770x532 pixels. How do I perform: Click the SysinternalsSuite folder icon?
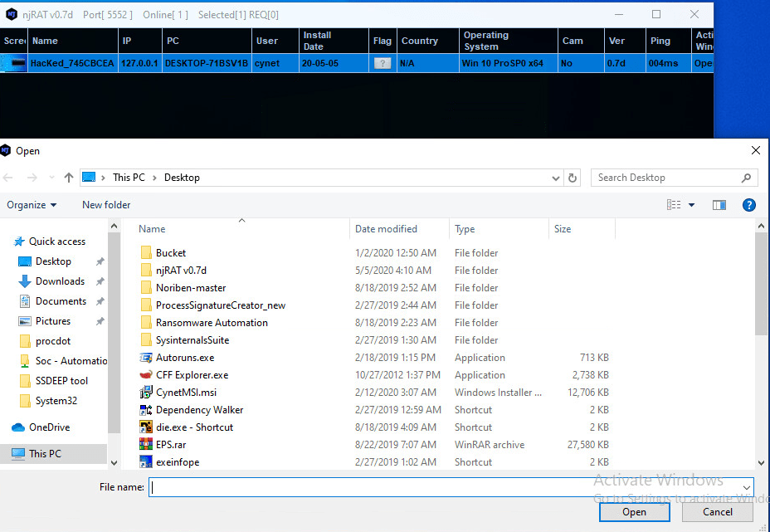pos(146,340)
